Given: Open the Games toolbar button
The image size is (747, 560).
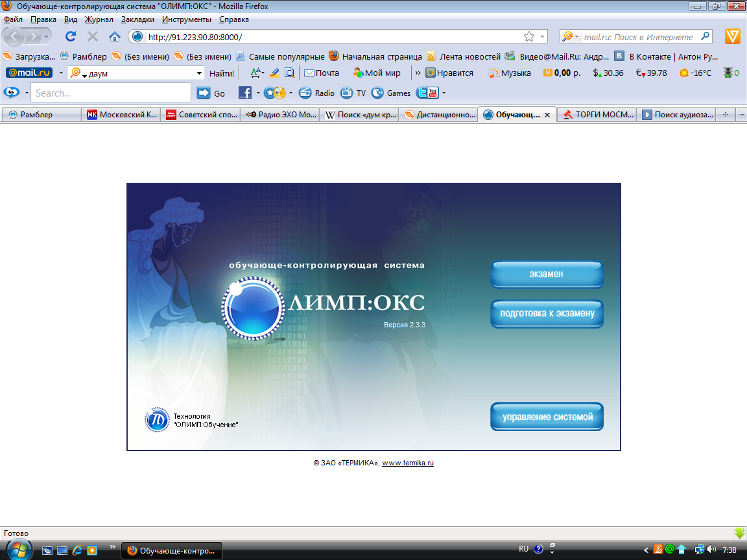Looking at the screenshot, I should point(390,93).
